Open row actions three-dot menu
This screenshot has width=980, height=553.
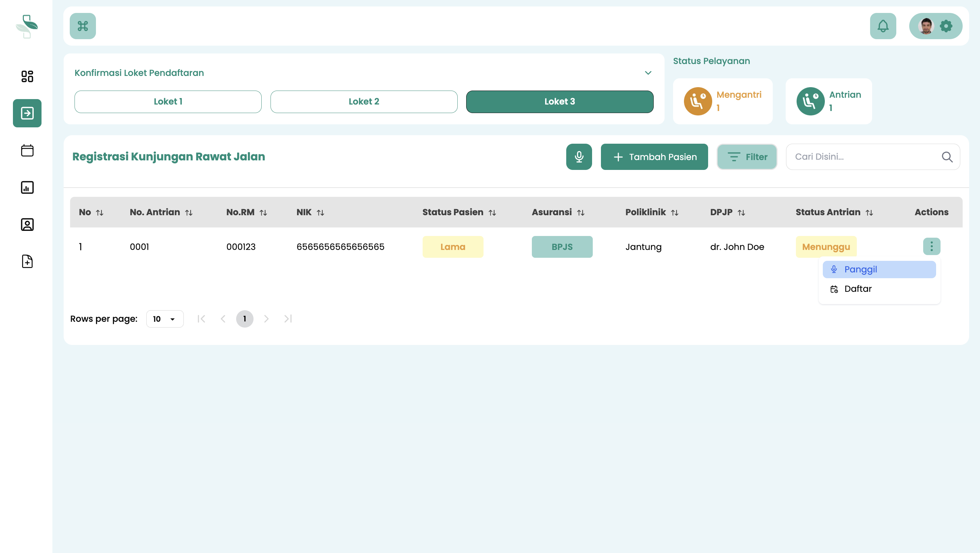[x=931, y=246]
